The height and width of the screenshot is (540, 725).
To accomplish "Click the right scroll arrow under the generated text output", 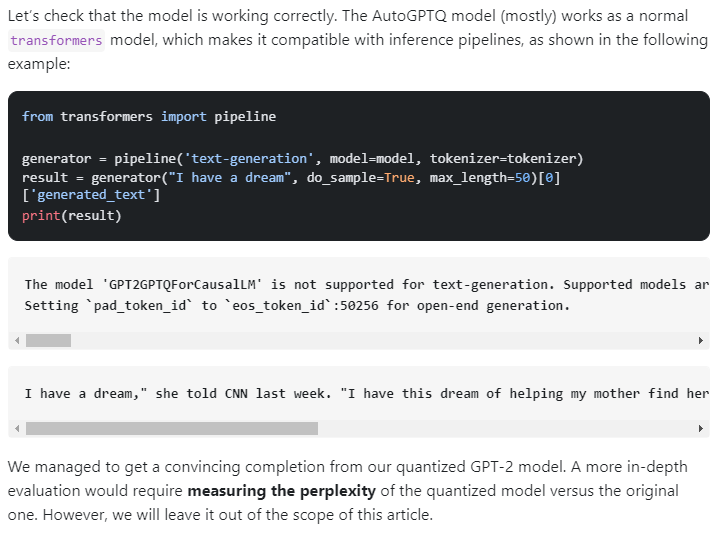I will pos(700,428).
